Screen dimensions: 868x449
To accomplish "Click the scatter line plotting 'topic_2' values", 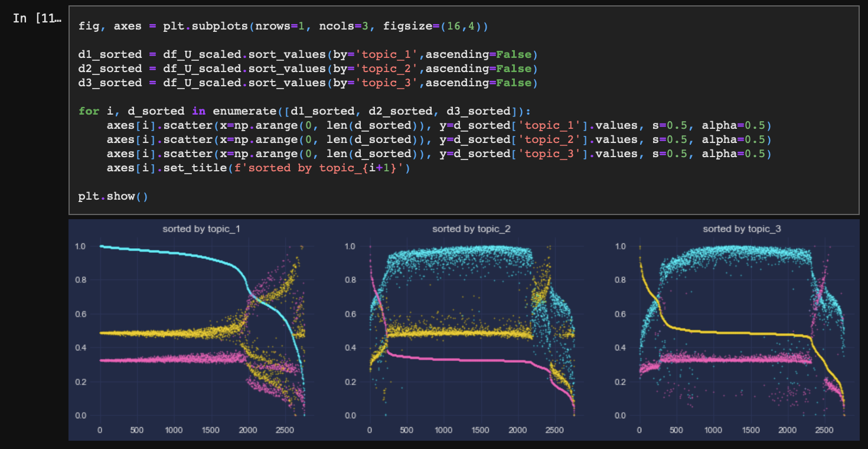I will 439,139.
